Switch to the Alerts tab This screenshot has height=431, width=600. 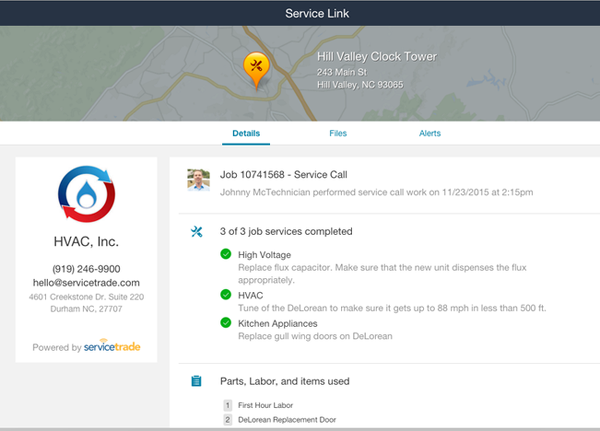[430, 133]
